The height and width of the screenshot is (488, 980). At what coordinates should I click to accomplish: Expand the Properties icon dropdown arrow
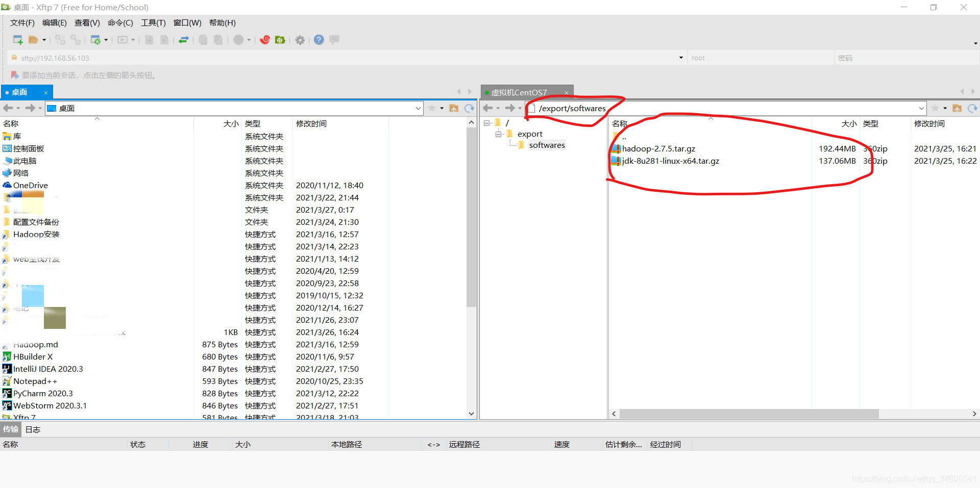tap(106, 40)
